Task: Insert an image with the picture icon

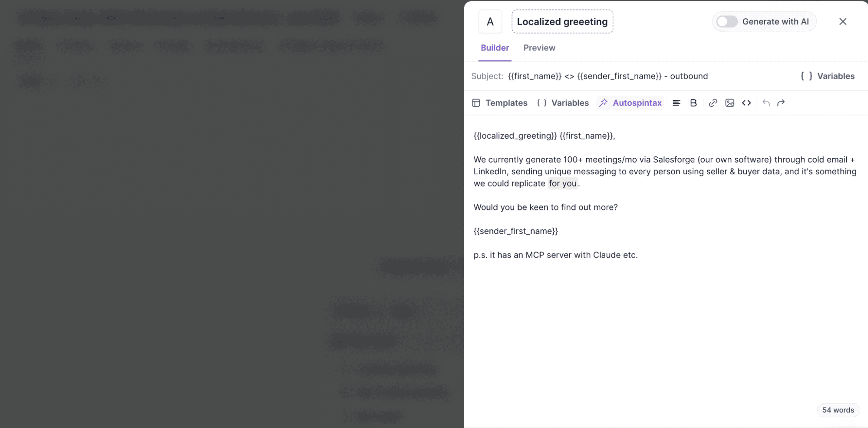Action: (729, 103)
